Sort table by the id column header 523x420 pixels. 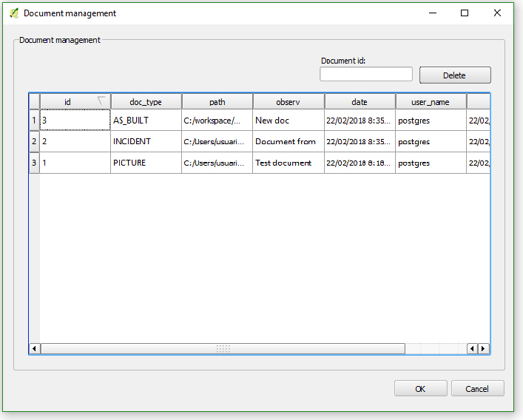[x=68, y=102]
